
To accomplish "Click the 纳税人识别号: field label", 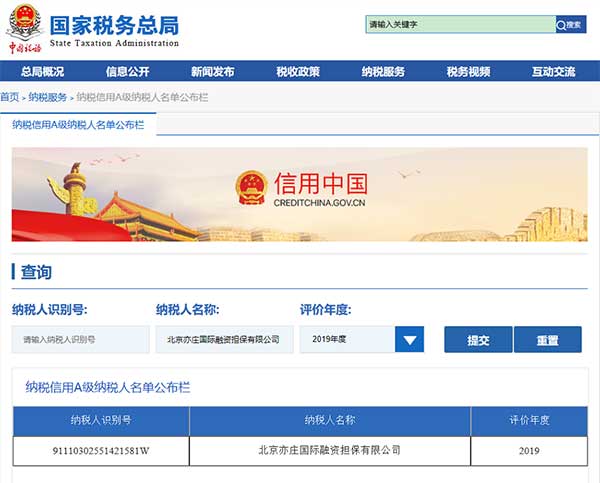I will (x=49, y=310).
